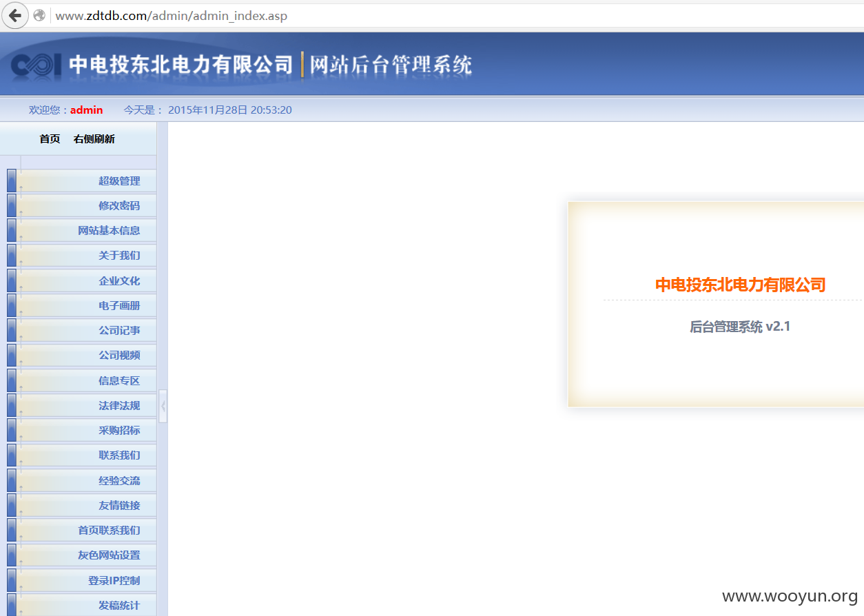Open the 网站基本信息 menu item

[109, 230]
